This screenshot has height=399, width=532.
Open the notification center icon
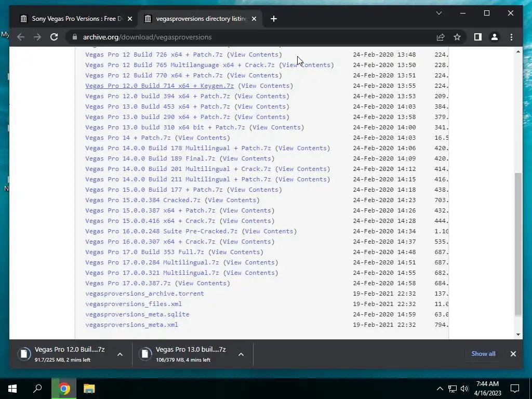click(x=515, y=389)
